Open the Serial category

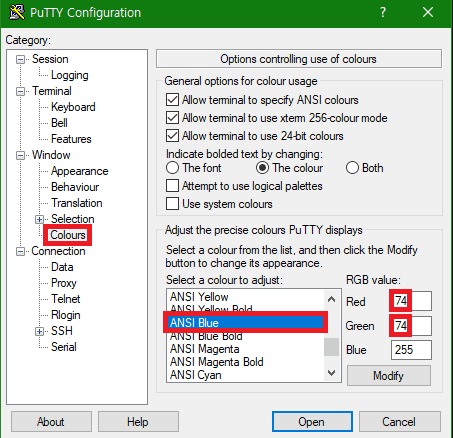click(64, 347)
